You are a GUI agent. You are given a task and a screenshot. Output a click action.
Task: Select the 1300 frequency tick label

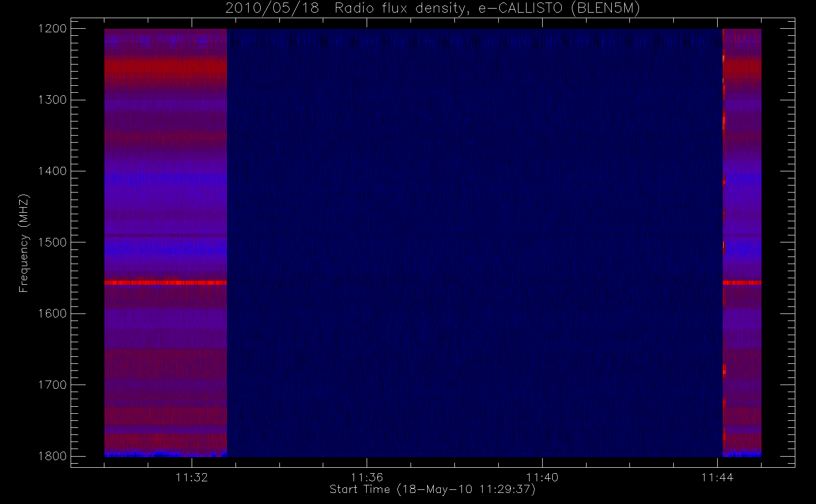coord(53,100)
